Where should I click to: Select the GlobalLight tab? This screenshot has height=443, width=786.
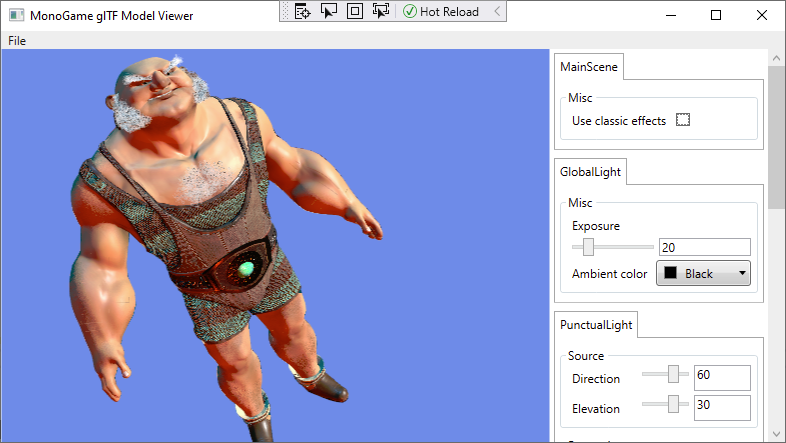click(x=591, y=172)
